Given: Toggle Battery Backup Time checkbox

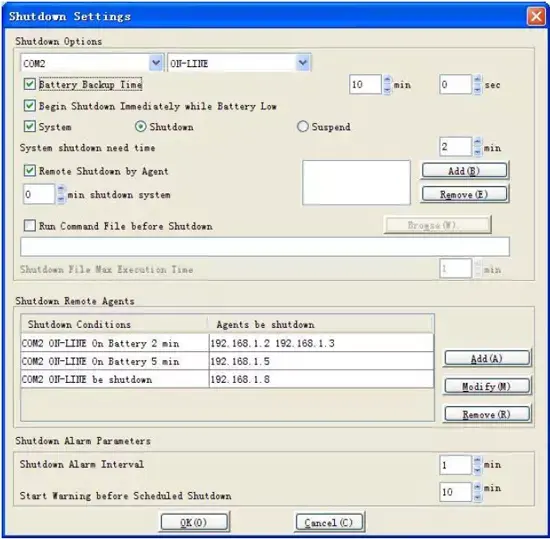Looking at the screenshot, I should 30,84.
